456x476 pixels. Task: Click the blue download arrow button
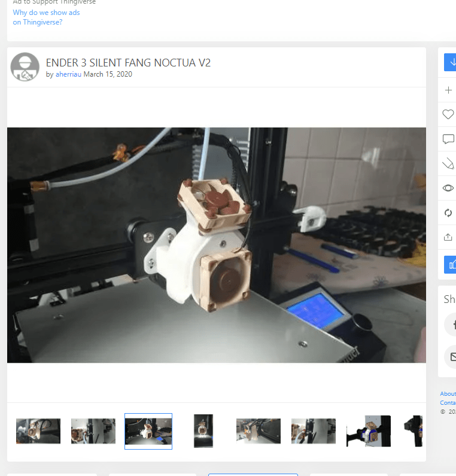coord(450,62)
